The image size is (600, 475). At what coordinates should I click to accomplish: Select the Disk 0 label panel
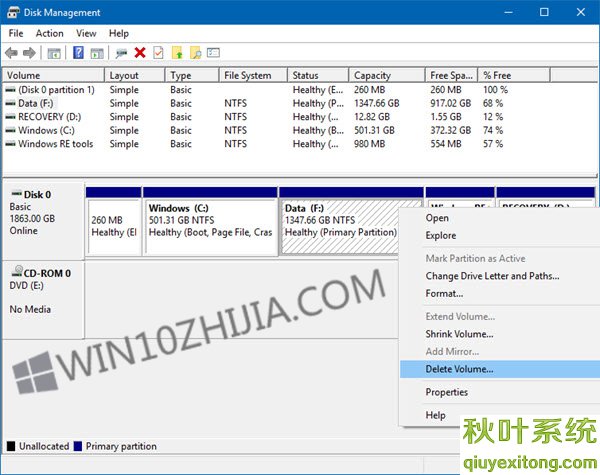(43, 221)
